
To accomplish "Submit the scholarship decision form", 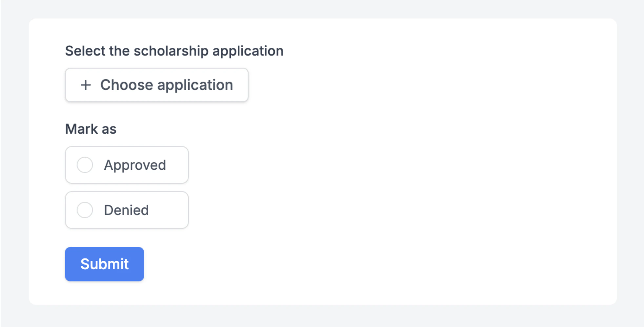I will click(x=104, y=264).
